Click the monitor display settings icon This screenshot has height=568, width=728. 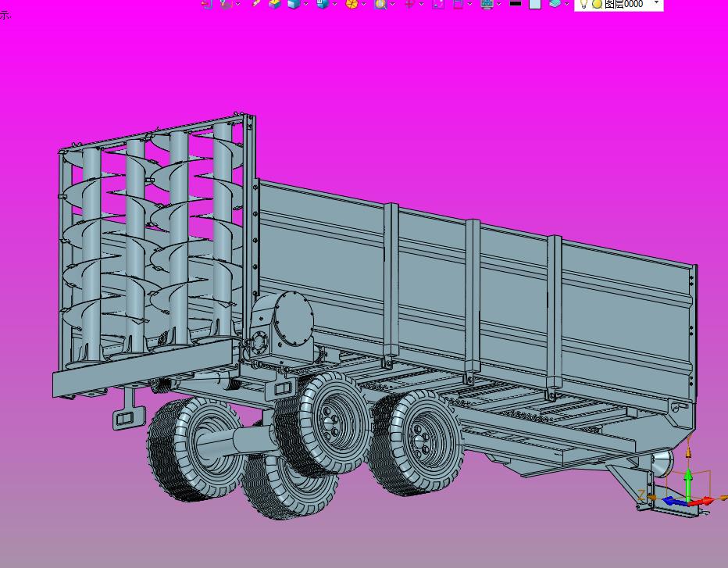pos(487,4)
